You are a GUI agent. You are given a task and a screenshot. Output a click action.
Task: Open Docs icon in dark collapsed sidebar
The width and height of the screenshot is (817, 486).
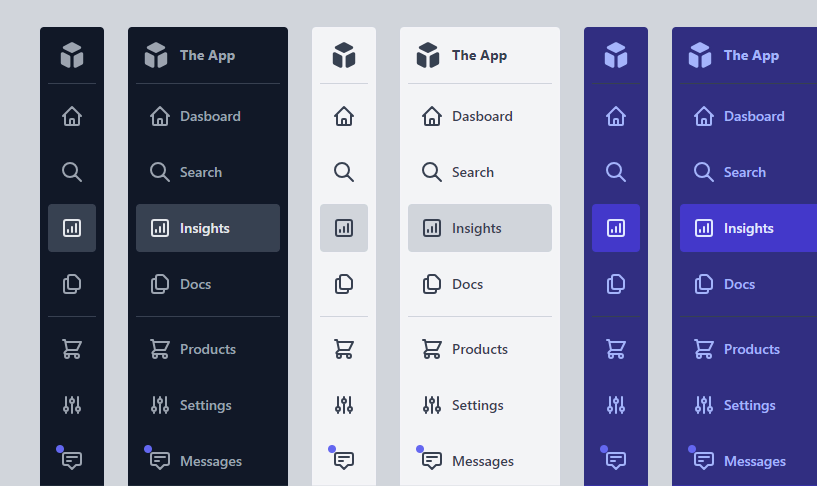[x=72, y=284]
